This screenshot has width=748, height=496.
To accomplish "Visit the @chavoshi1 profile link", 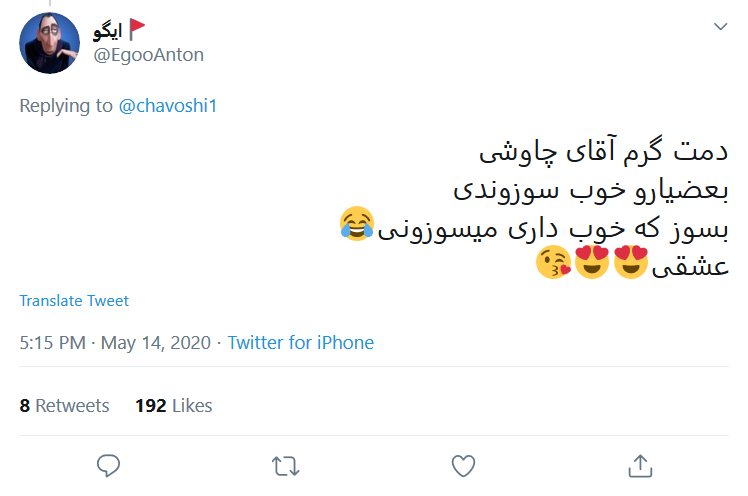I will tap(168, 106).
